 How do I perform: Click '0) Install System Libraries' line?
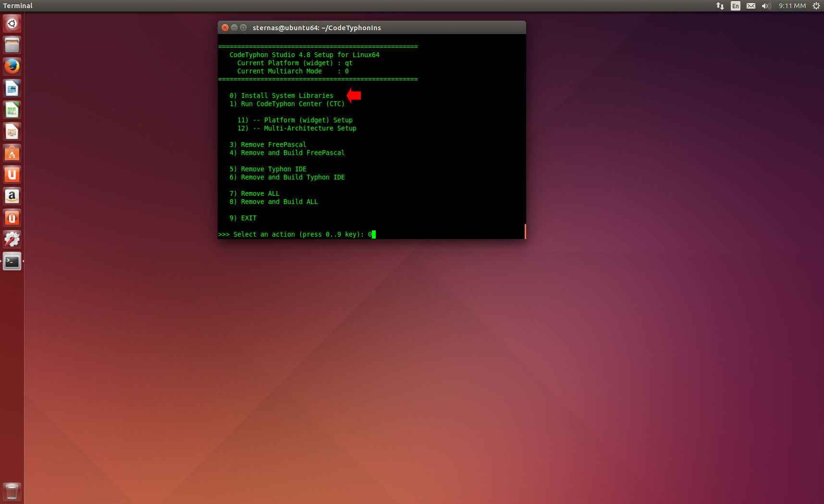point(281,96)
